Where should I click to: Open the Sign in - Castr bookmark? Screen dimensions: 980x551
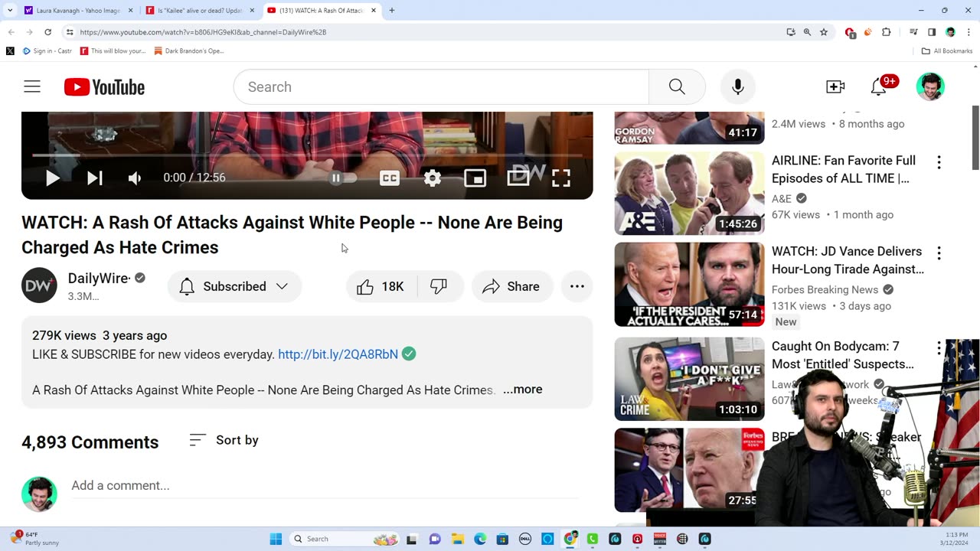tap(47, 51)
